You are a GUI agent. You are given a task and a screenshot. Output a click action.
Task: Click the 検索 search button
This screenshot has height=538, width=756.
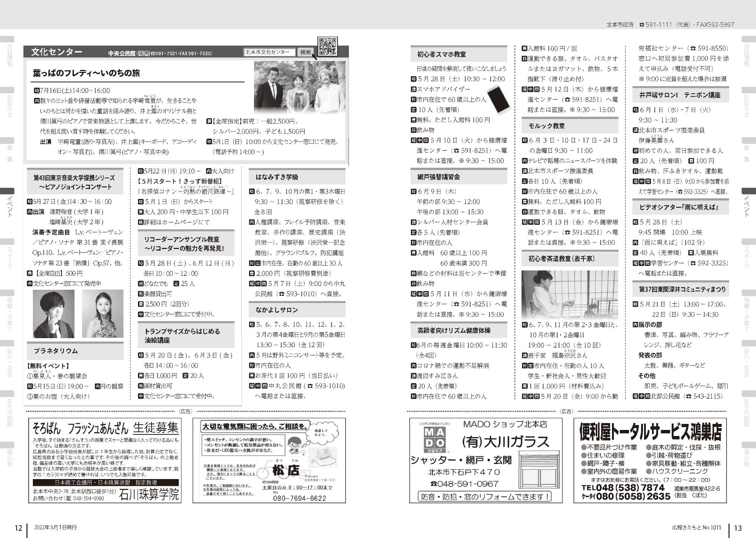click(x=305, y=52)
